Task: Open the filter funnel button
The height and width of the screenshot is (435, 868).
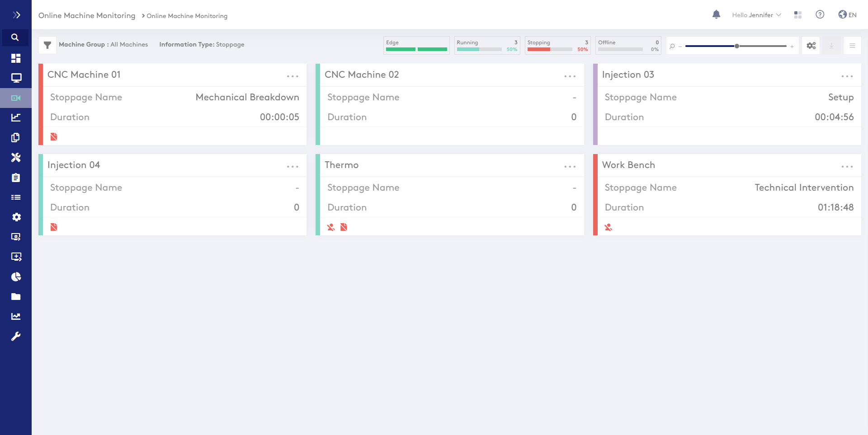Action: 47,45
